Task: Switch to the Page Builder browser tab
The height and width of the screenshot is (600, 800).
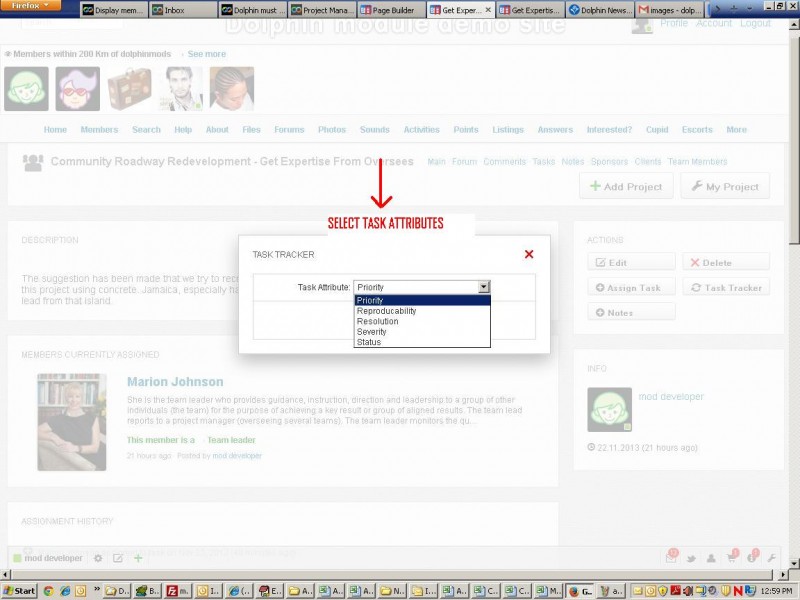Action: [392, 10]
